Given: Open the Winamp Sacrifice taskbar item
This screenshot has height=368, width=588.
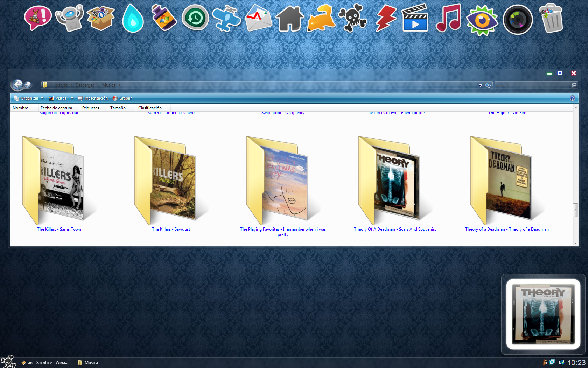Looking at the screenshot, I should 45,363.
